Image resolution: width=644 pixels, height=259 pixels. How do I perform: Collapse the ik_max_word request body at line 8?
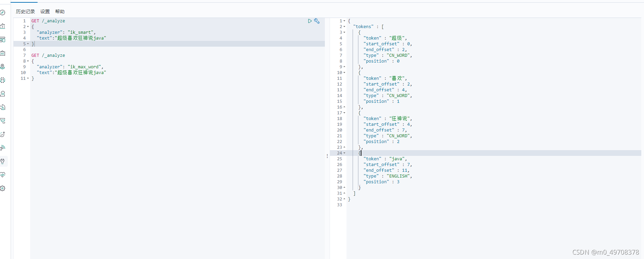click(x=28, y=61)
